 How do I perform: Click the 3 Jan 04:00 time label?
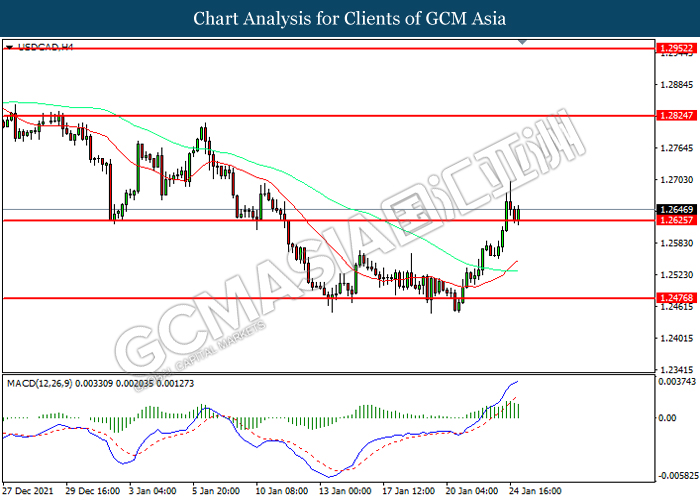coord(152,491)
